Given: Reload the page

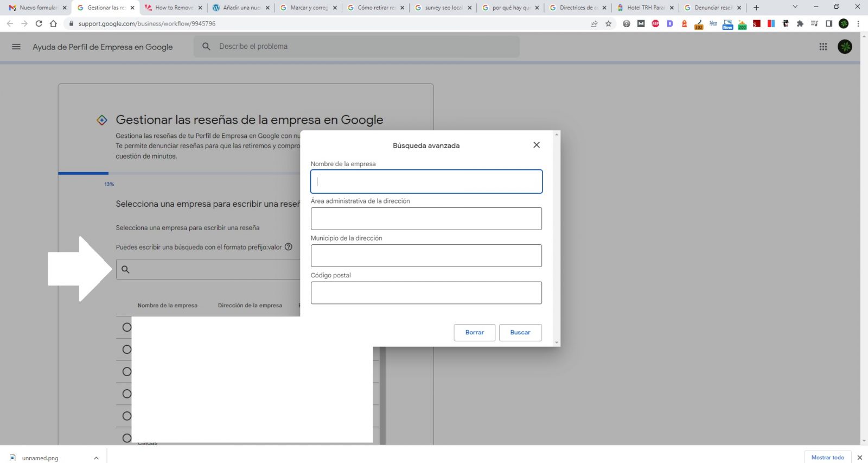Looking at the screenshot, I should pyautogui.click(x=39, y=24).
